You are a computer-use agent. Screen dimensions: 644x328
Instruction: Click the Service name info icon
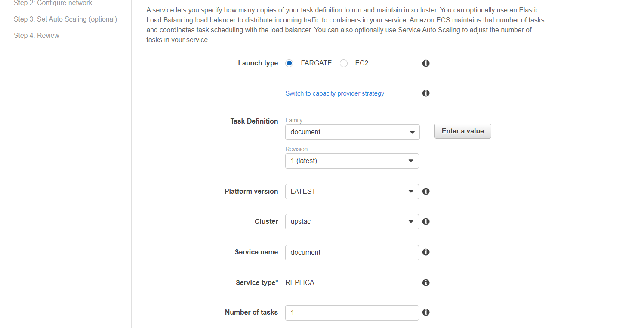coord(425,252)
